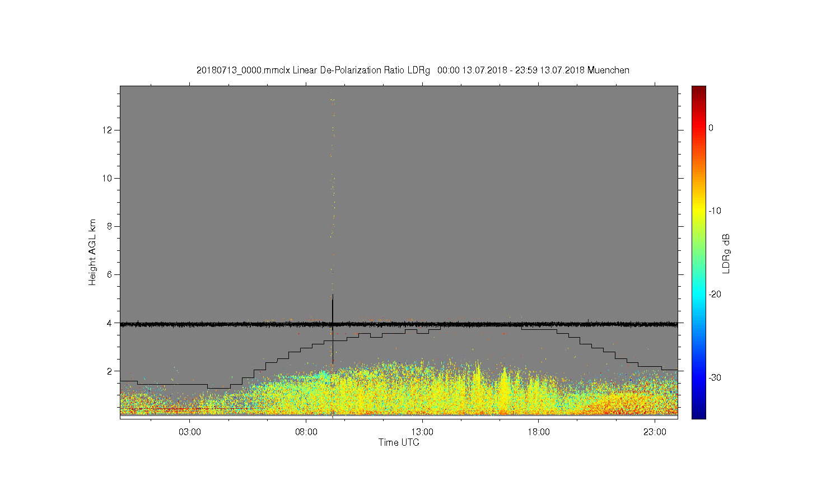840x504 pixels.
Task: Click the bright yellow plume near 16:30
Action: pos(505,389)
